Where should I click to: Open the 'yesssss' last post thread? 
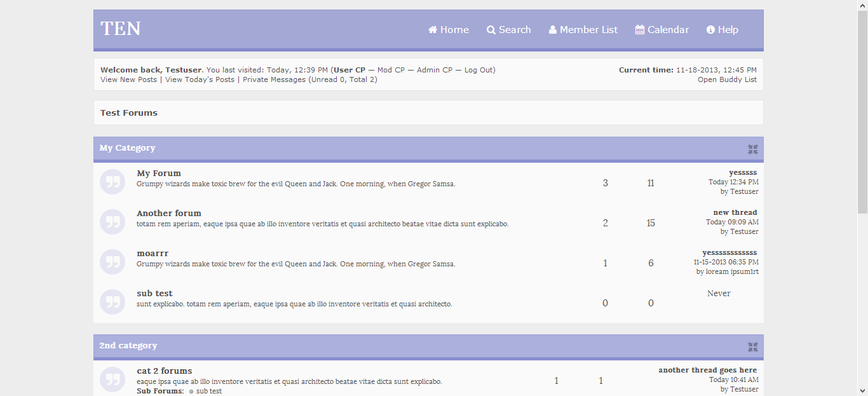tap(742, 173)
